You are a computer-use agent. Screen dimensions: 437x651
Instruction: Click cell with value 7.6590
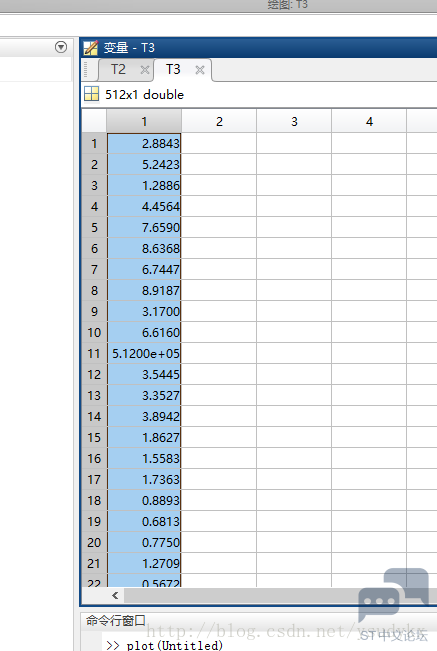tap(144, 228)
